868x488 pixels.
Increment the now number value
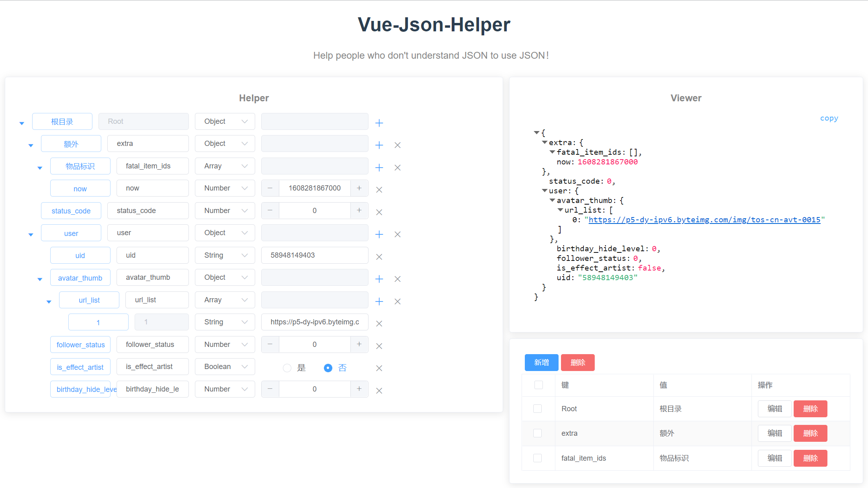coord(359,188)
